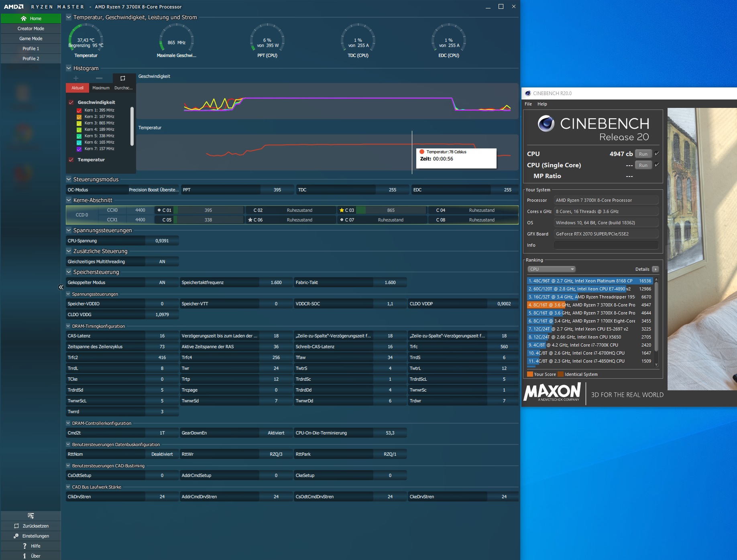Open Profile 1

tap(31, 49)
